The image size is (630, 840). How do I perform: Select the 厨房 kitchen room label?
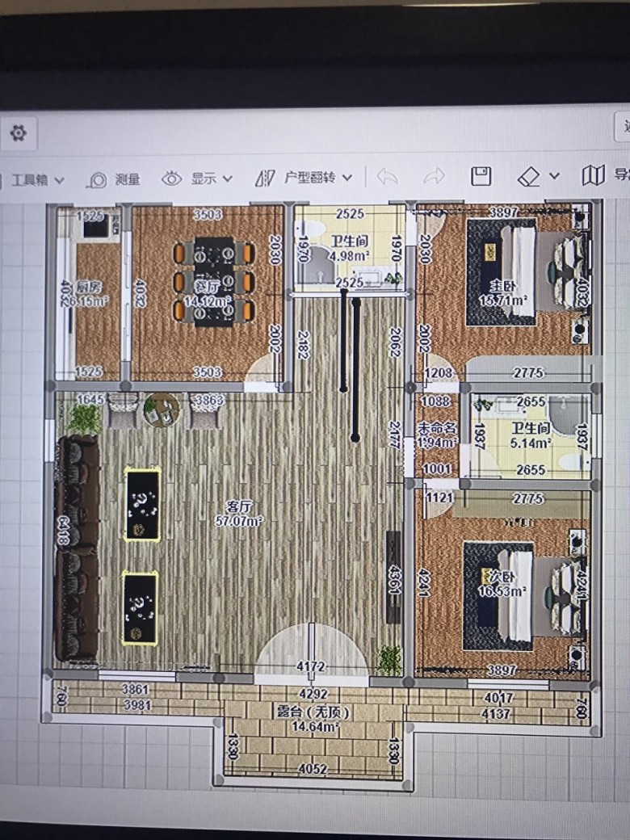point(91,294)
